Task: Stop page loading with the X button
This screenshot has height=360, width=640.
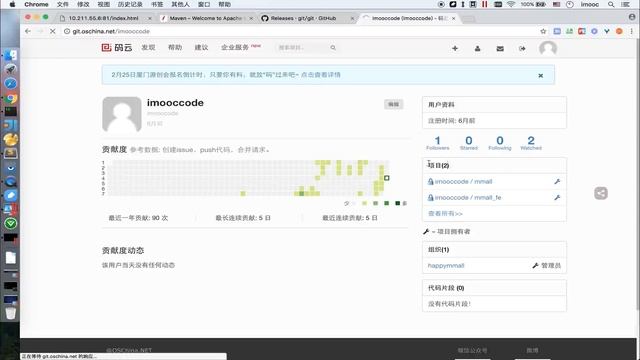Action: 53,31
